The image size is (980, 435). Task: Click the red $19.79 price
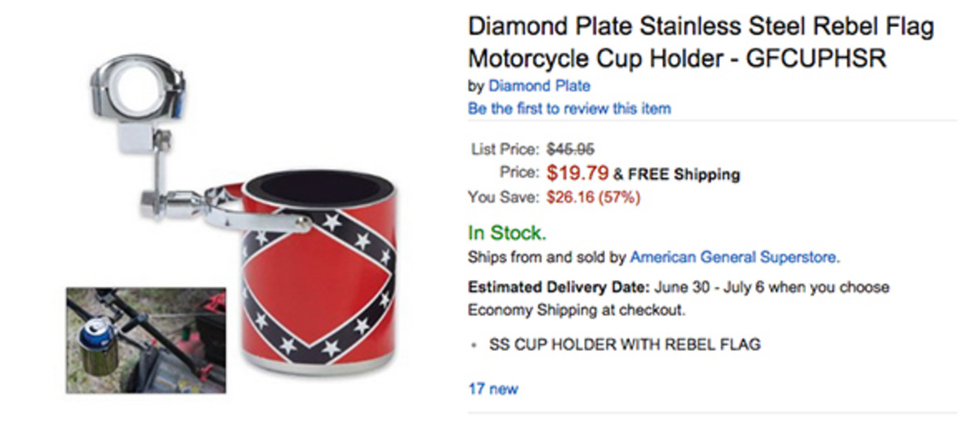(x=577, y=173)
